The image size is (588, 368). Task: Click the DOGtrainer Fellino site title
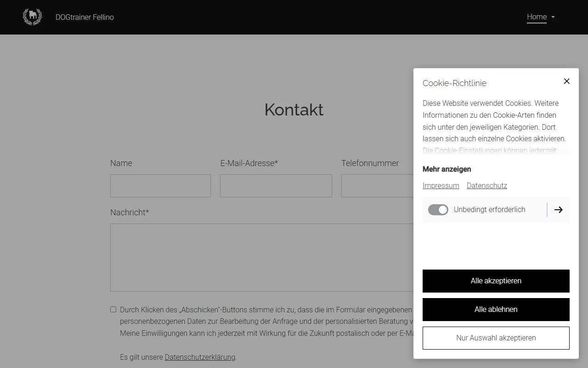click(85, 17)
